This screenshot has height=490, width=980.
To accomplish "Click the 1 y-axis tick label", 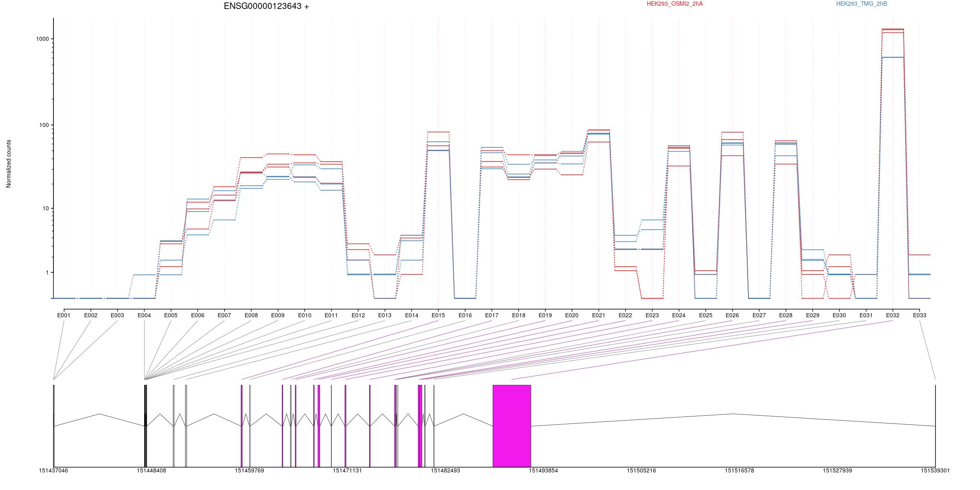I will (47, 272).
